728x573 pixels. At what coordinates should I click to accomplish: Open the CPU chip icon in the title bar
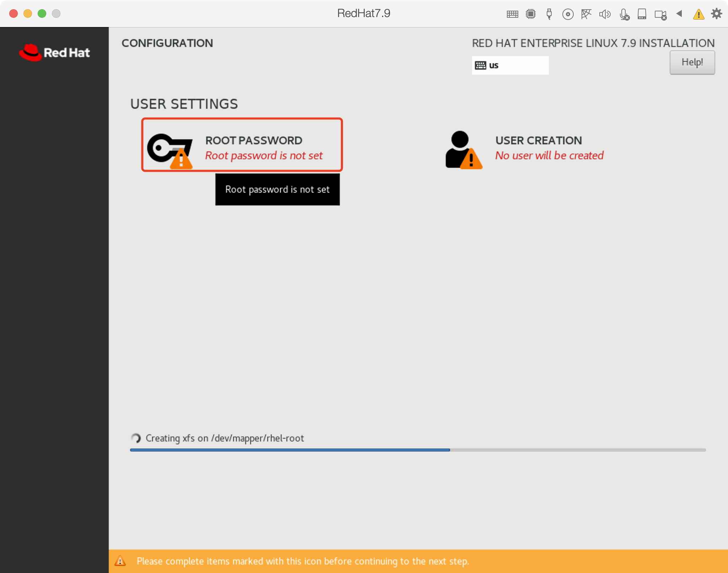click(531, 14)
